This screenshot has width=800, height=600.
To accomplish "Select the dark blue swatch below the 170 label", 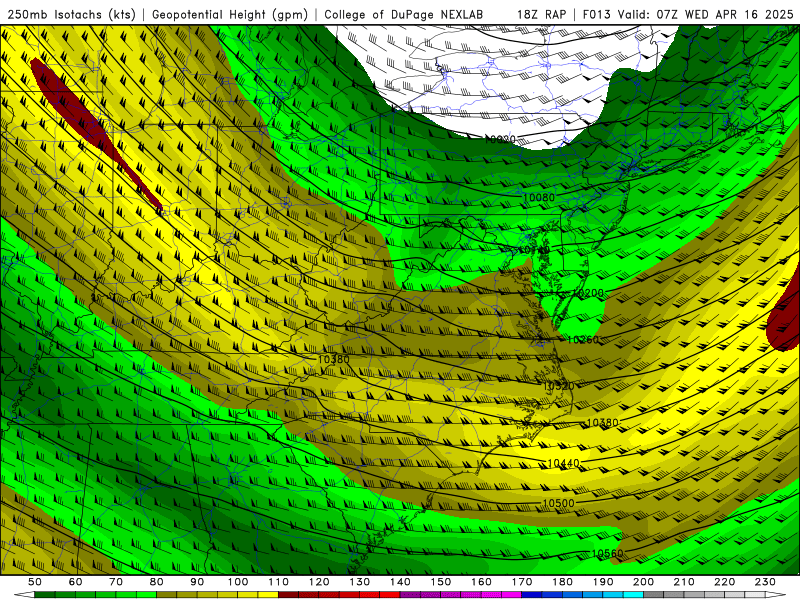I will click(532, 595).
